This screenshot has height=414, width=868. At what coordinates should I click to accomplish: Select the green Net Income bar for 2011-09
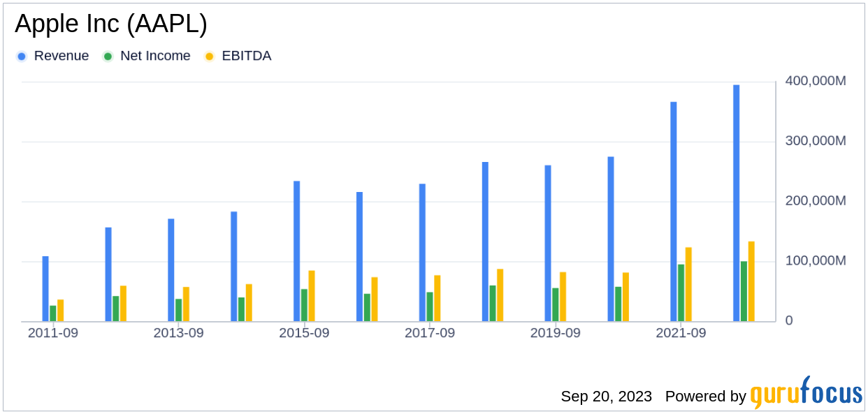point(53,313)
